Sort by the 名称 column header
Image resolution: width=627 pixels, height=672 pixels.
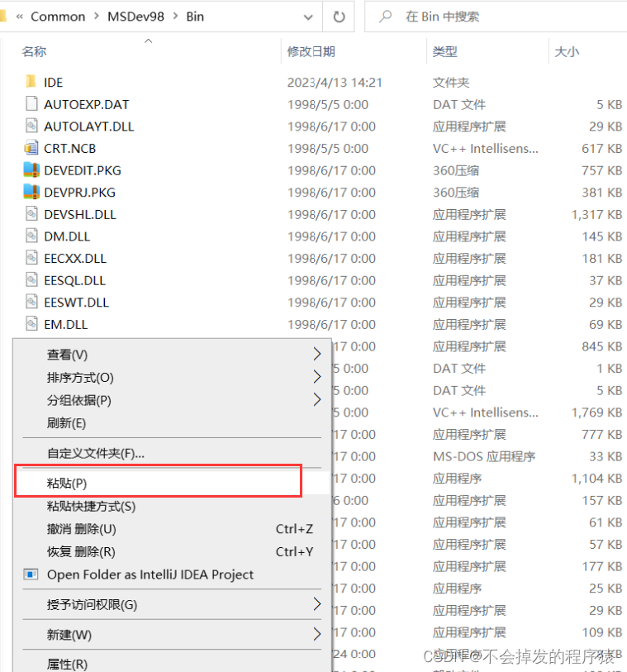[x=34, y=51]
